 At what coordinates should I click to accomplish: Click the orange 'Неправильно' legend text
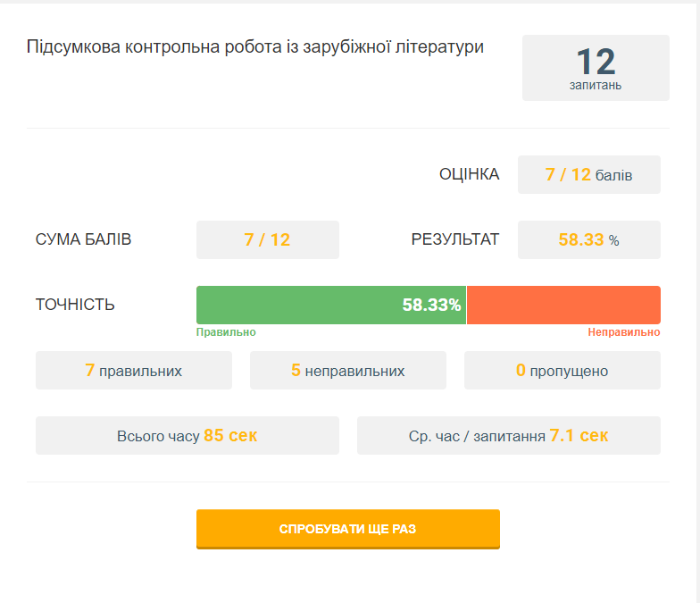(623, 332)
